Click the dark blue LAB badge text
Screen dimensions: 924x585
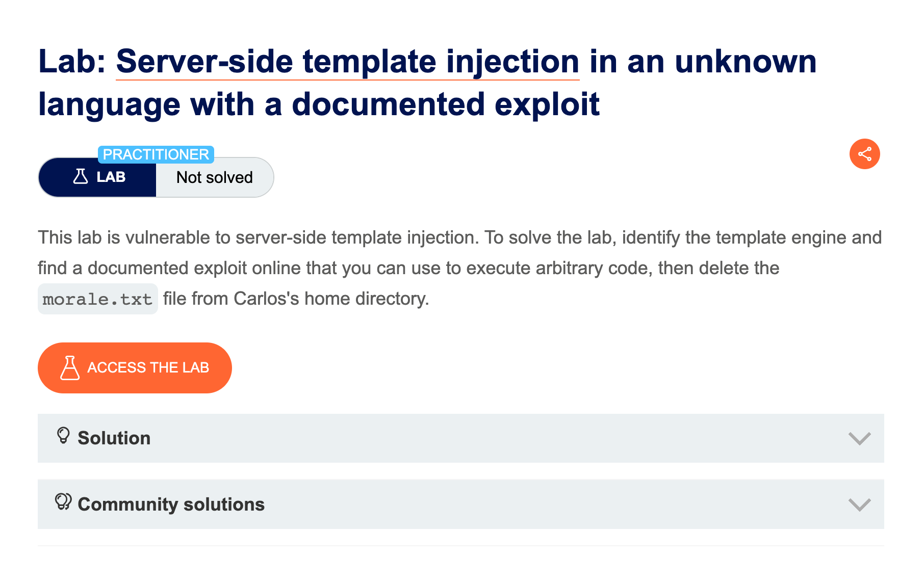pyautogui.click(x=111, y=177)
